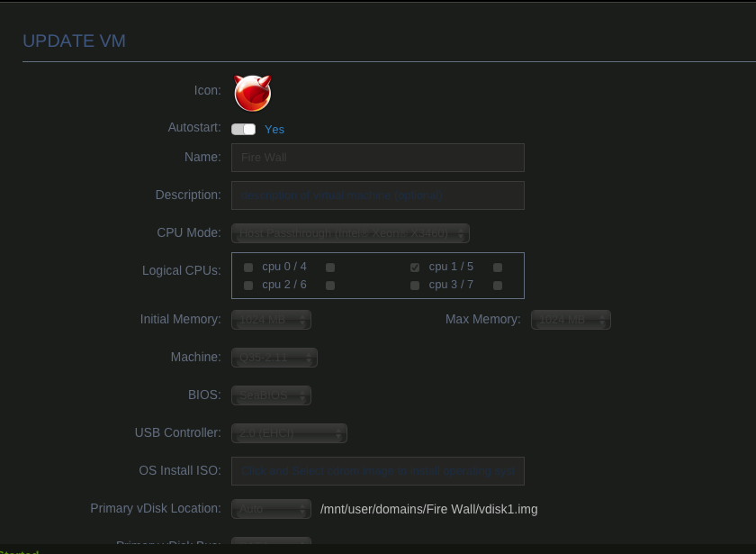Expand the Machine type dropdown

pyautogui.click(x=274, y=358)
